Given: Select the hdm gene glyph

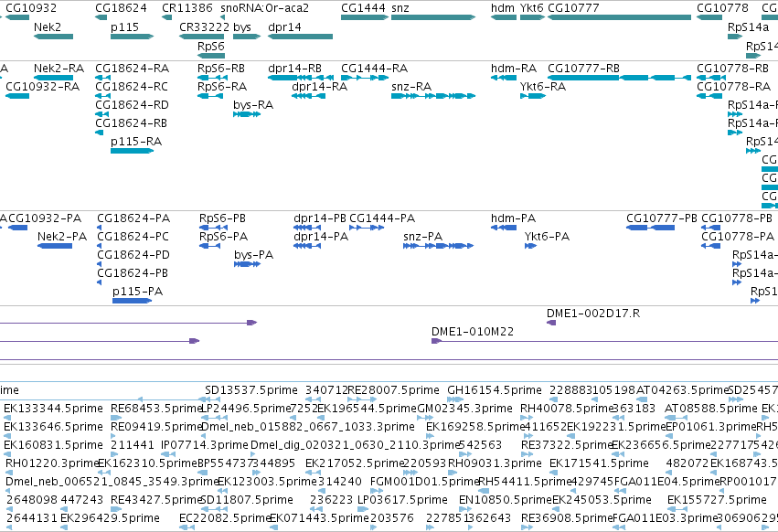Looking at the screenshot, I should pos(504,17).
